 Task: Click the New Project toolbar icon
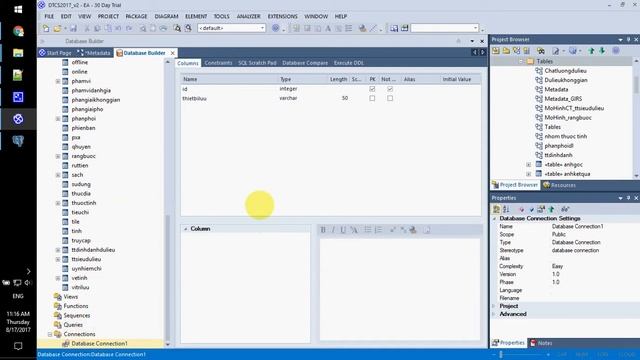[46, 28]
